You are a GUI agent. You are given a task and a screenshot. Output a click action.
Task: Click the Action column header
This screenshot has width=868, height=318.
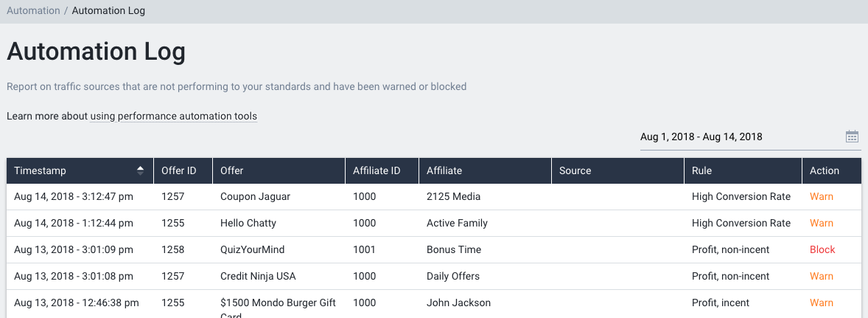831,170
